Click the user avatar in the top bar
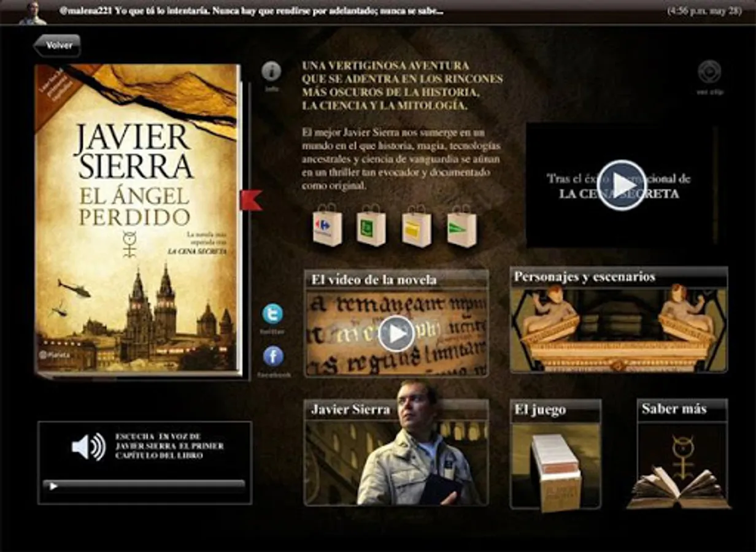This screenshot has width=756, height=552. click(x=33, y=12)
